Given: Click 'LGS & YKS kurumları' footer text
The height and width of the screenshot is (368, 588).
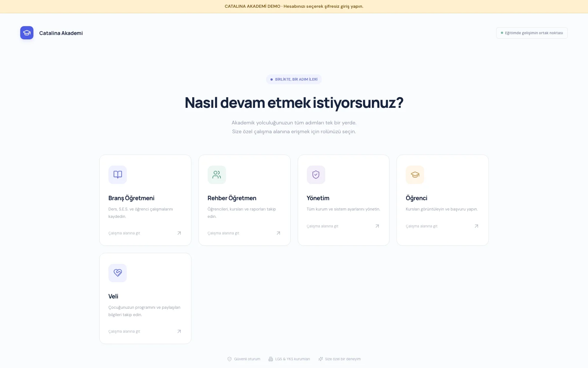Looking at the screenshot, I should [x=293, y=359].
